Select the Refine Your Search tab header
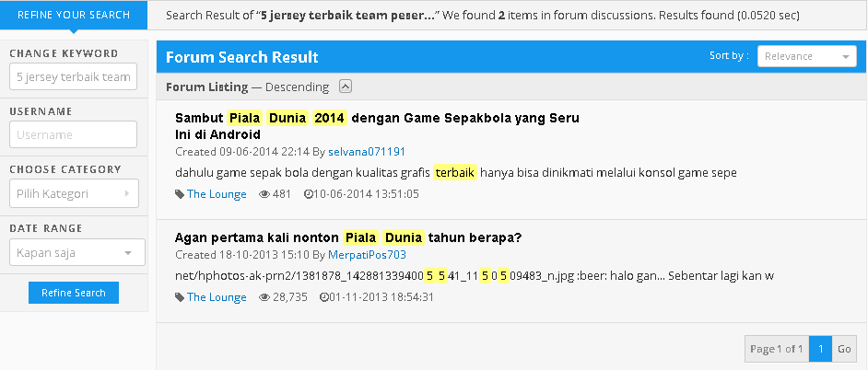 coord(74,15)
